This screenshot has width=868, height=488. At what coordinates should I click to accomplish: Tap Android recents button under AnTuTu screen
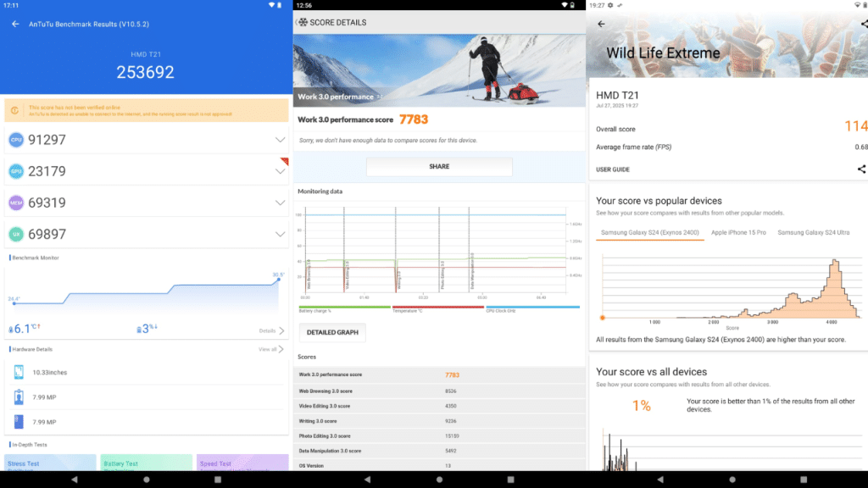(x=218, y=480)
